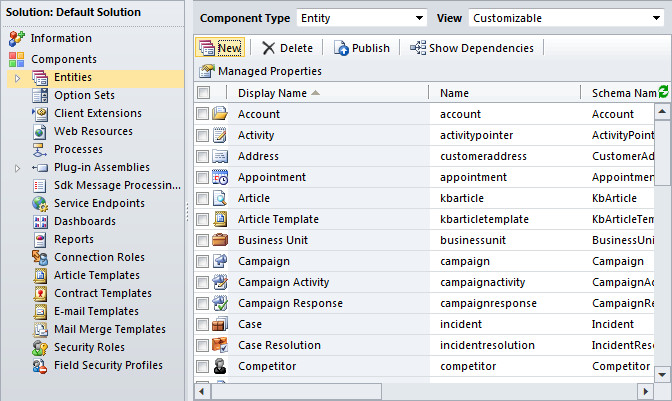
Task: Select Reports in the components tree
Action: tap(74, 240)
